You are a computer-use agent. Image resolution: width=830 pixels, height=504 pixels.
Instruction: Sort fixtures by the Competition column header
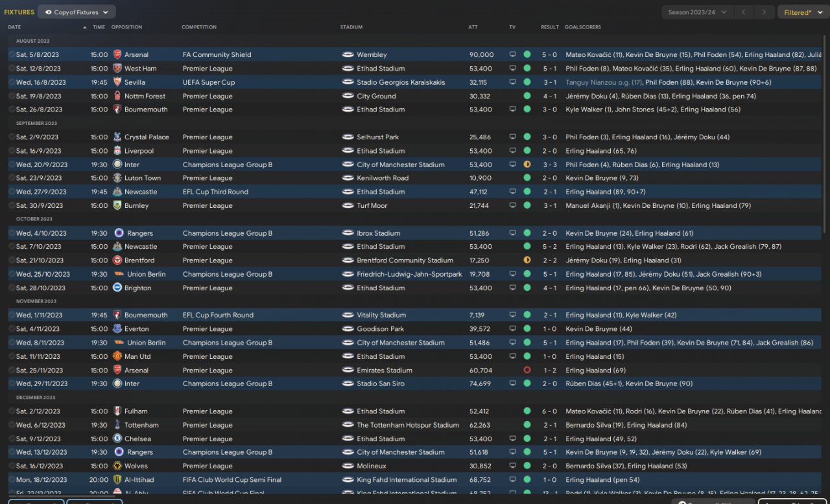[199, 27]
